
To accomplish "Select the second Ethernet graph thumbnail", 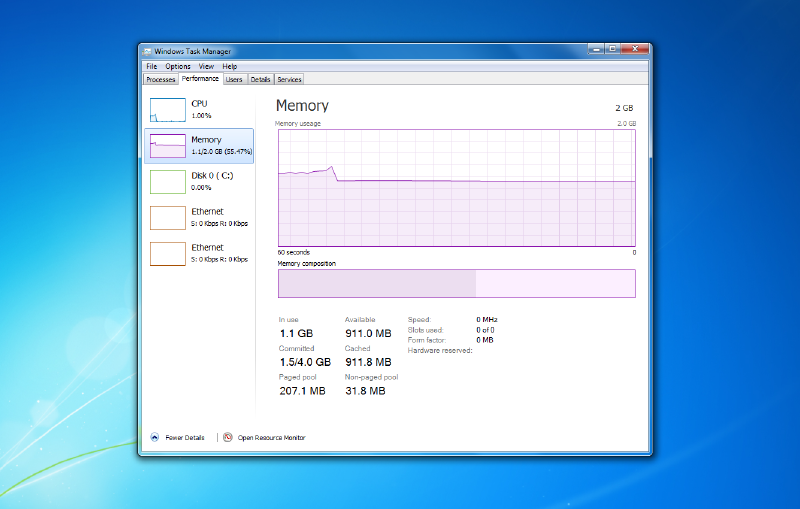I will (168, 254).
